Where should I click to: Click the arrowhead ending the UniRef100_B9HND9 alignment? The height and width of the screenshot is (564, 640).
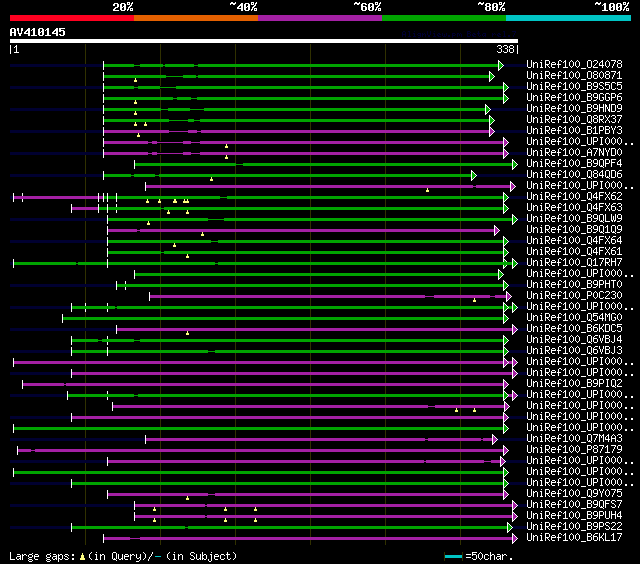click(x=488, y=109)
